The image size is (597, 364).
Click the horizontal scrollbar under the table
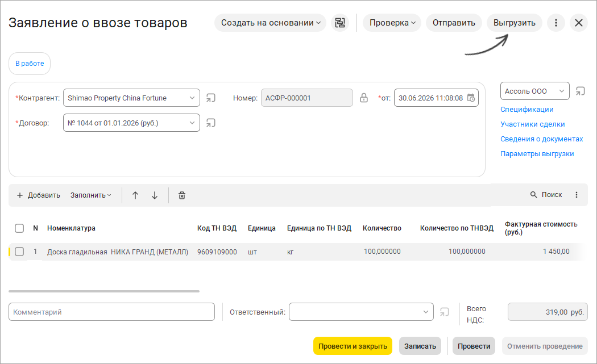click(104, 291)
